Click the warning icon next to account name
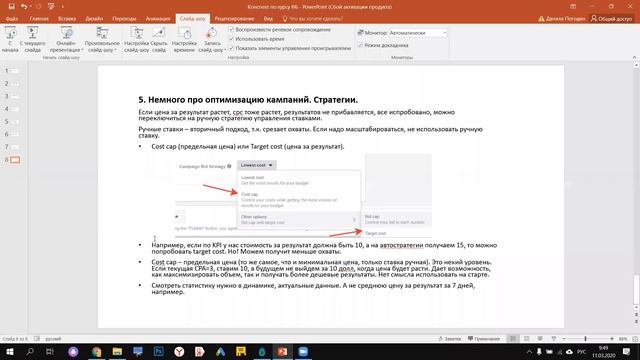 pos(542,19)
